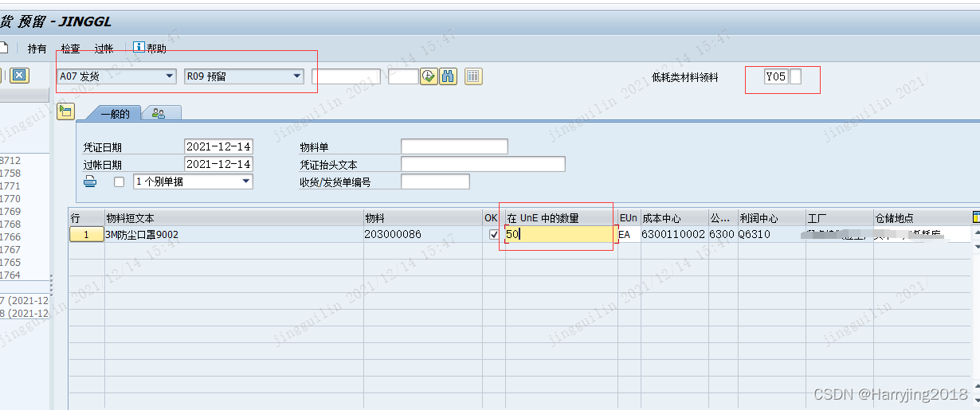Open the R09 预留 reference dropdown
This screenshot has width=980, height=410.
(244, 76)
